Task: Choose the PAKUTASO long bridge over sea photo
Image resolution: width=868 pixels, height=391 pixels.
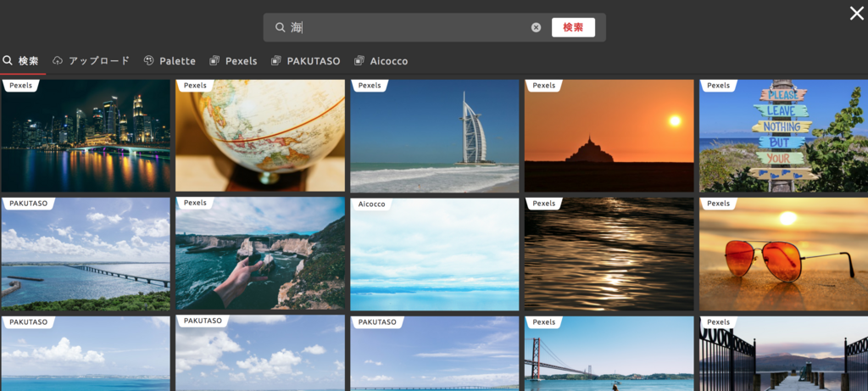Action: point(86,254)
